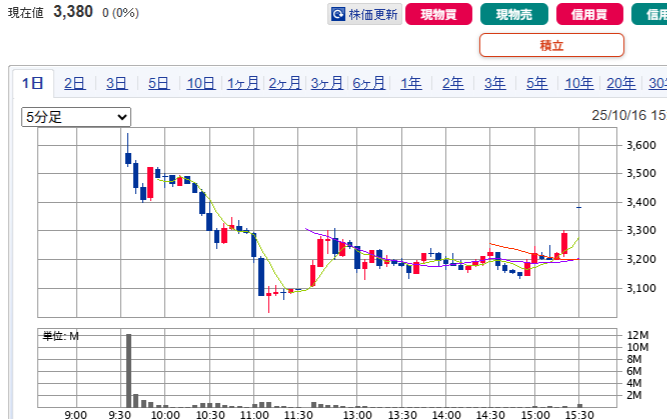Open the 積立 accumulation button
Viewport: 667px width, 419px height.
[x=551, y=45]
